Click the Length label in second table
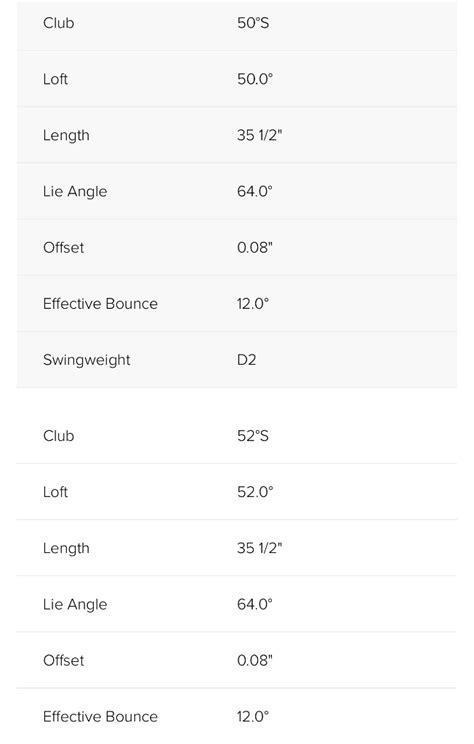The width and height of the screenshot is (474, 744). (66, 548)
